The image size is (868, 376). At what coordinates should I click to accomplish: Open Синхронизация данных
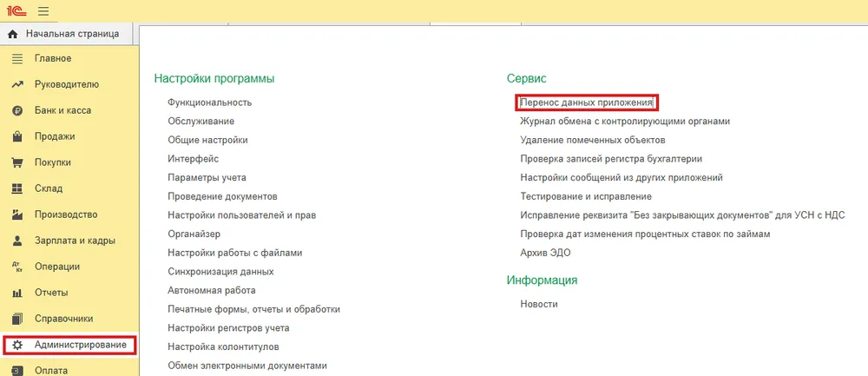click(x=220, y=272)
